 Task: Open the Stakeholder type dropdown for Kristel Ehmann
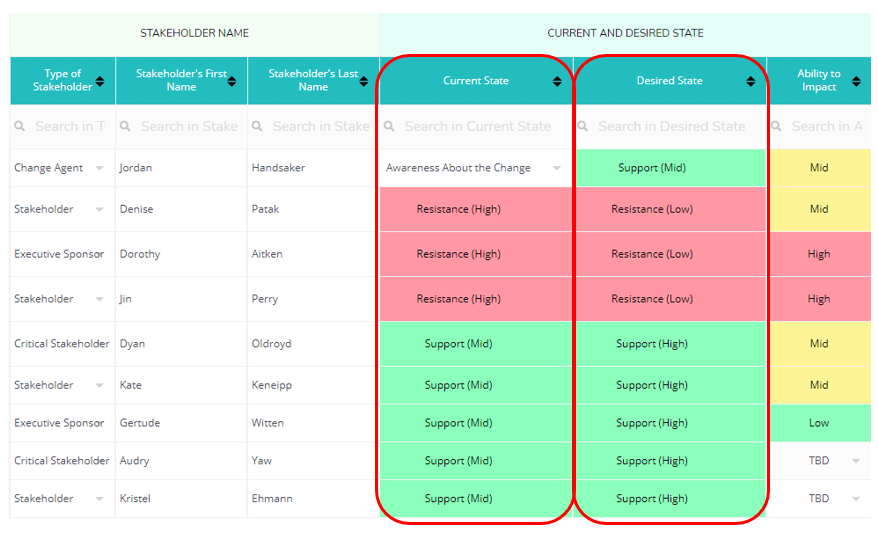click(x=99, y=499)
